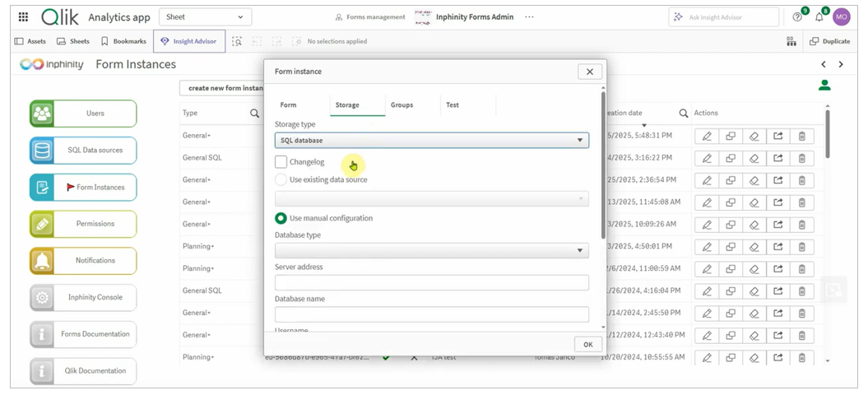Search the Type column
Screen dimensions: 868x395
click(255, 113)
